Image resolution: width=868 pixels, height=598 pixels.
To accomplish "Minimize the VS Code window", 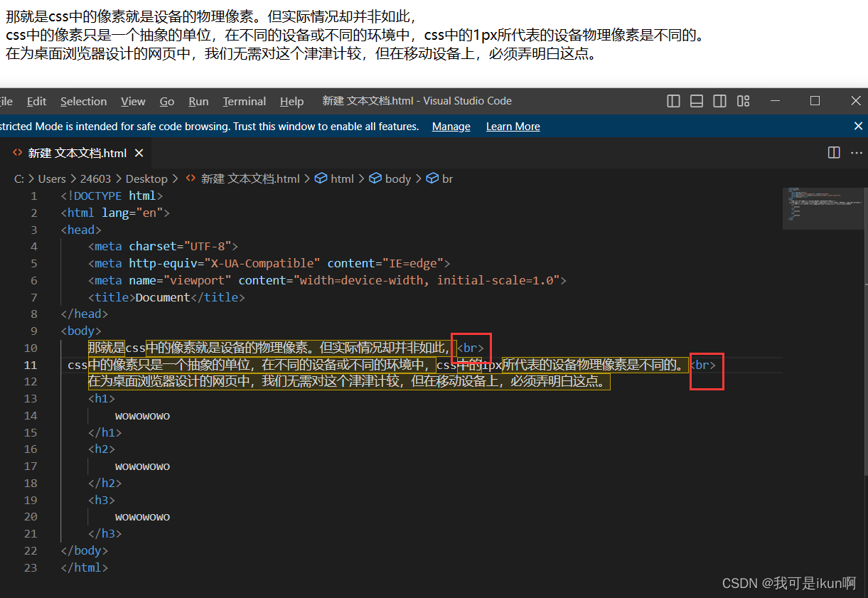I will 775,101.
